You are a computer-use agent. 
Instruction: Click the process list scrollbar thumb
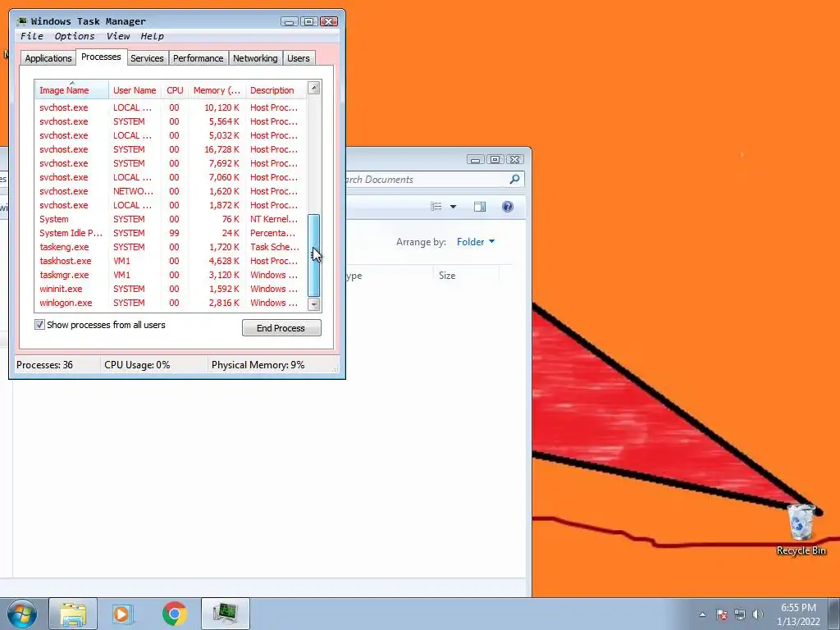point(314,256)
